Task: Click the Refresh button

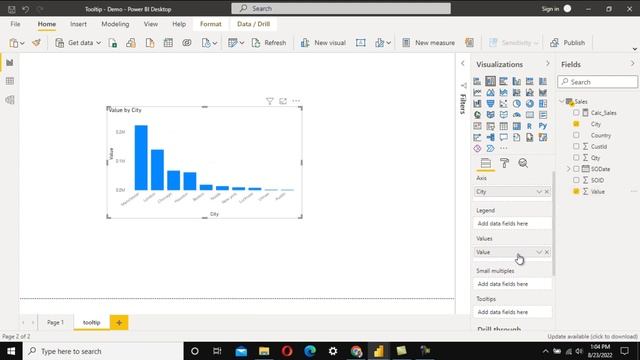Action: (x=269, y=42)
